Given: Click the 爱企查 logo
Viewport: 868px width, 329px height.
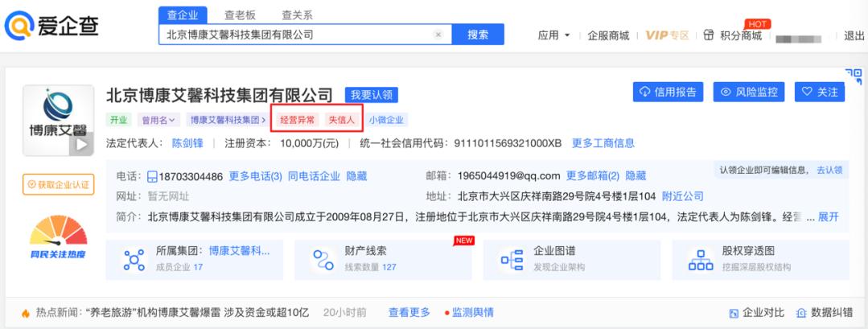Looking at the screenshot, I should tap(51, 26).
